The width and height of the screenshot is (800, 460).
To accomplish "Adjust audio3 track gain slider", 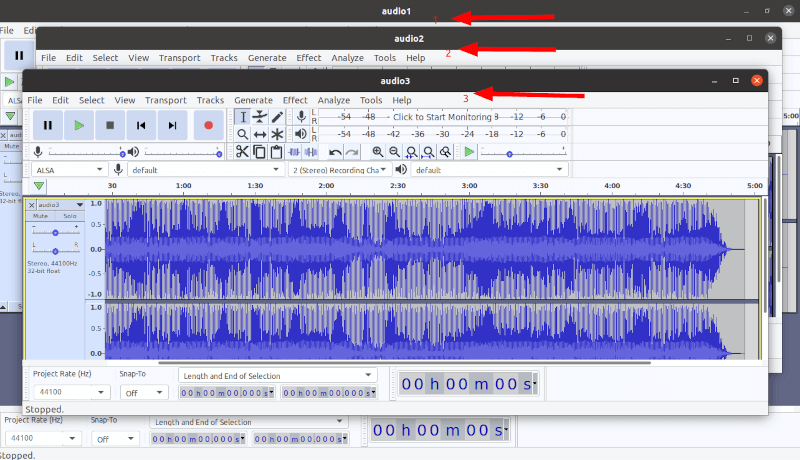I will click(55, 233).
